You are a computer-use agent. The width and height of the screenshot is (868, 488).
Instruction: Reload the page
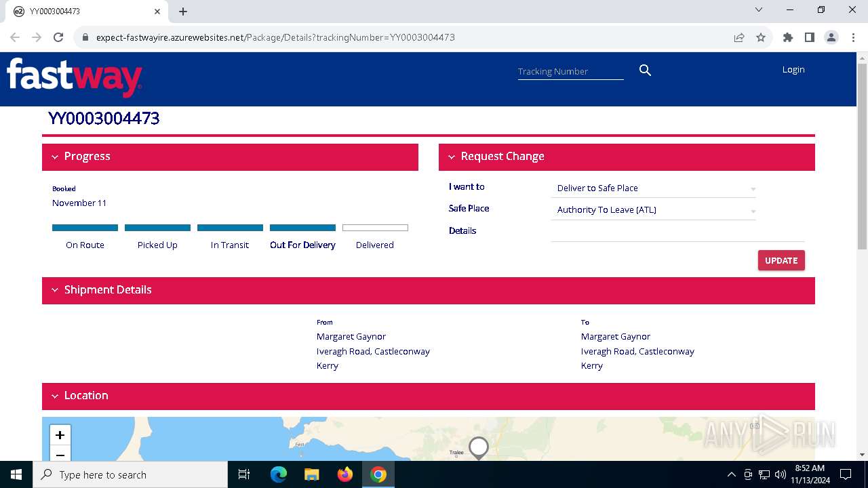(x=58, y=37)
